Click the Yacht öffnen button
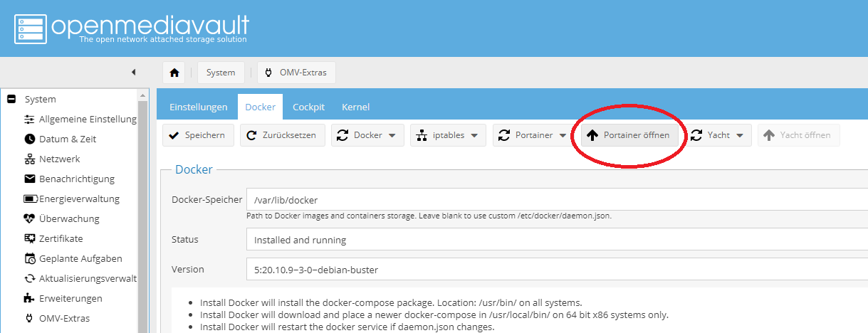 tap(799, 135)
